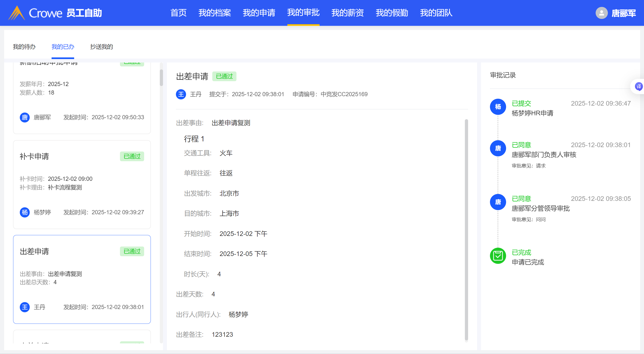
Task: Open the 补卡申请 card
Action: [x=82, y=184]
